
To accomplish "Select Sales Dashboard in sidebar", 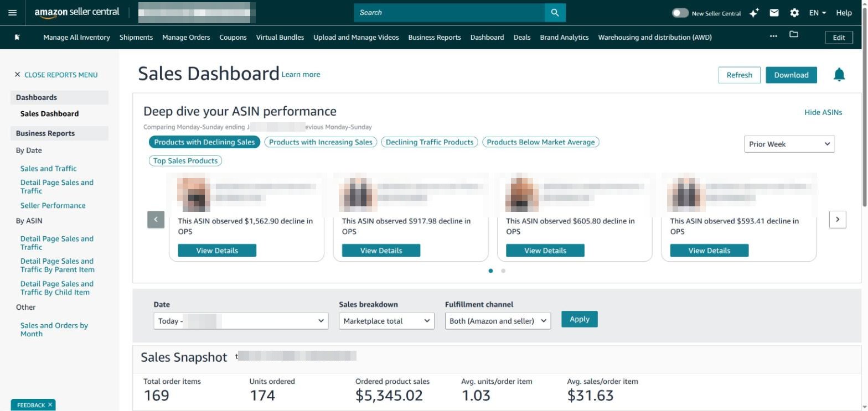I will point(49,113).
